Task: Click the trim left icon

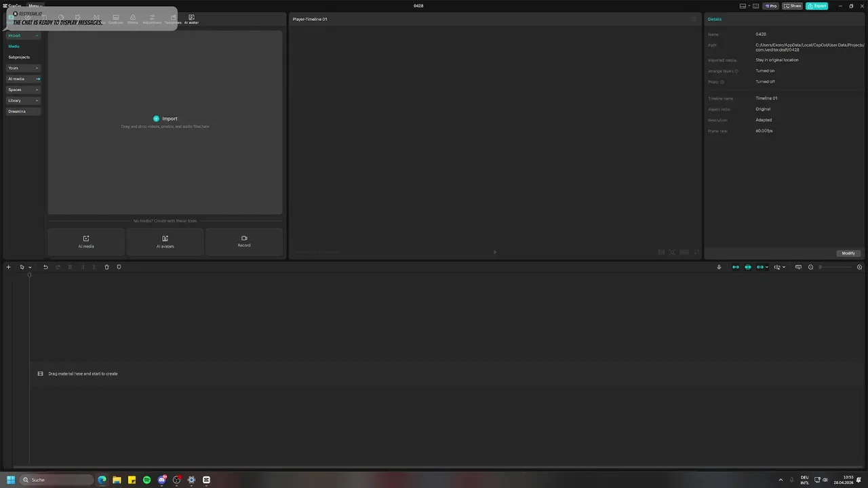Action: (82, 267)
